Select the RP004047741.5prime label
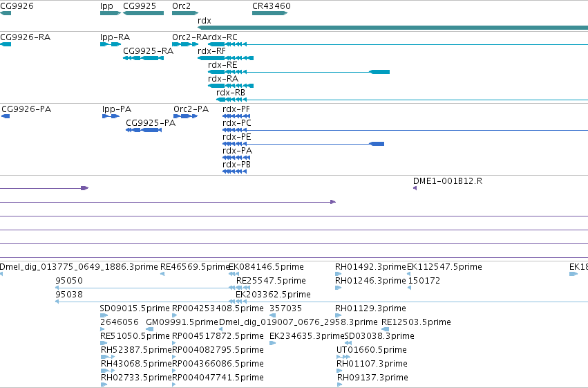The height and width of the screenshot is (388, 588). pyautogui.click(x=218, y=378)
